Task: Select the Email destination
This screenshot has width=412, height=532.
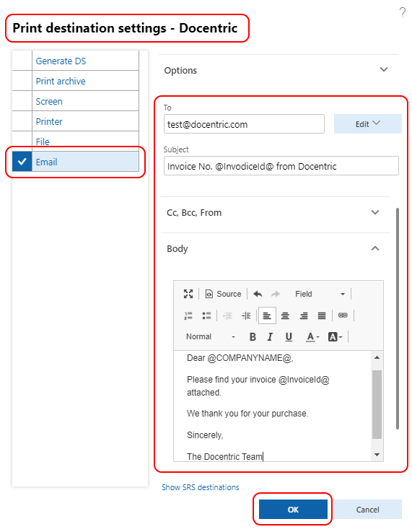Action: tap(46, 162)
